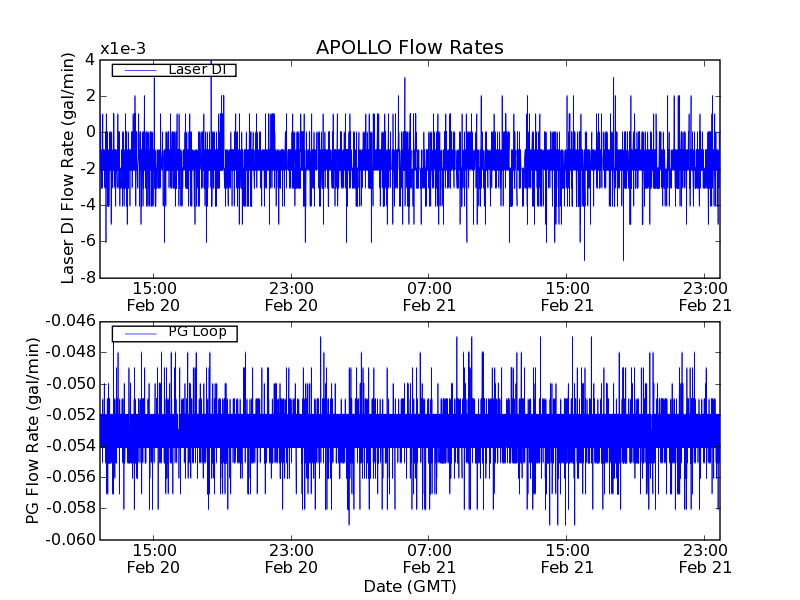800x600 pixels.
Task: Click 15:00 Feb 20 tick under PG Loop chart
Action: pyautogui.click(x=153, y=558)
